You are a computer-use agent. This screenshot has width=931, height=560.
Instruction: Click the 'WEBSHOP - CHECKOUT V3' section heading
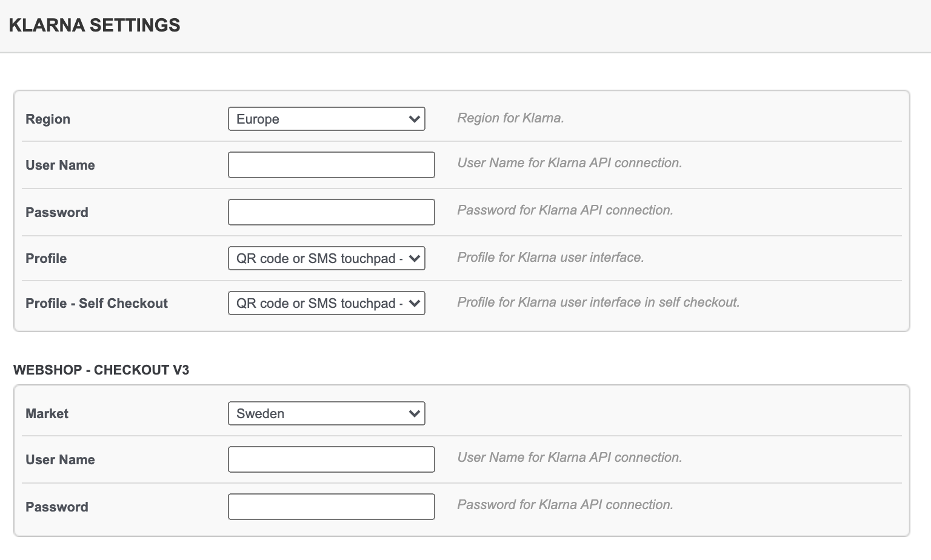coord(101,370)
